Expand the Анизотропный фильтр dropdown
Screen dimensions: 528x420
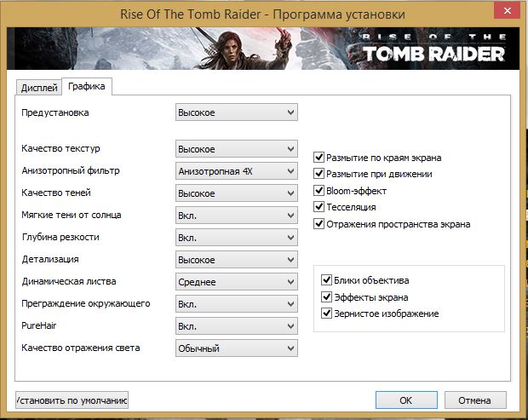coord(237,171)
